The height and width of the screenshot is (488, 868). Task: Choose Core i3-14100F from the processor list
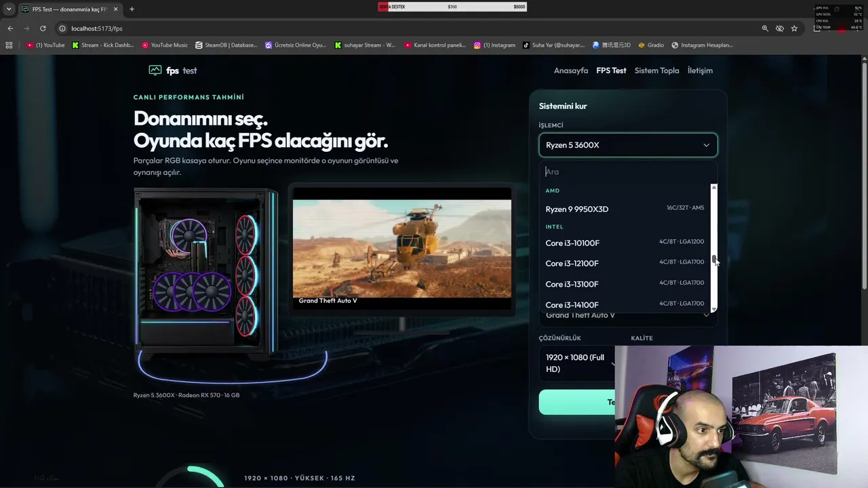pyautogui.click(x=625, y=304)
